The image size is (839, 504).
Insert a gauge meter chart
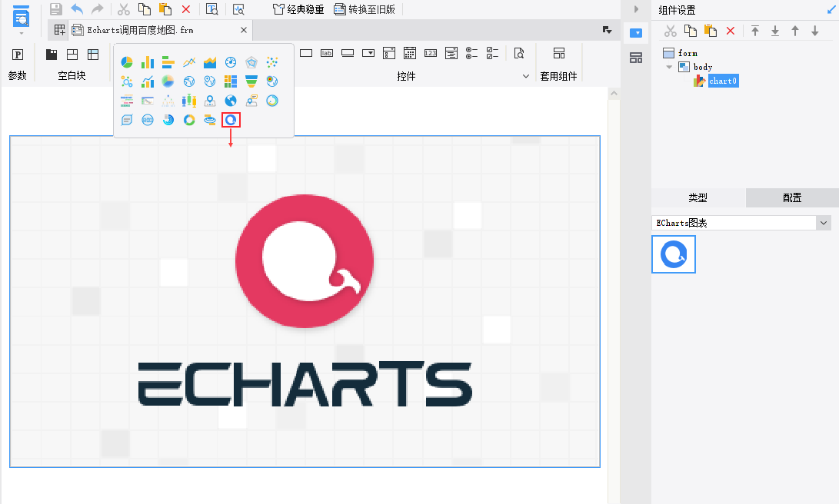[x=231, y=62]
